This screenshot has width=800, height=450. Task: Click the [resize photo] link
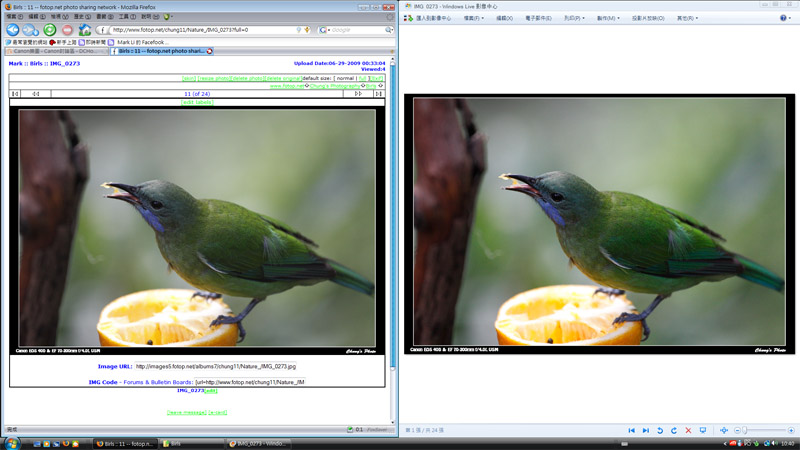tap(214, 79)
